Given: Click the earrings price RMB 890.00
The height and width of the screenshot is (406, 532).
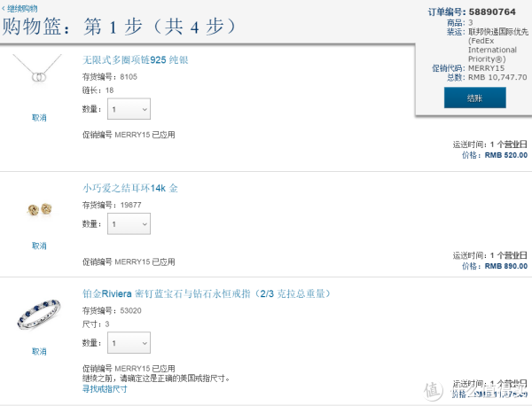Looking at the screenshot, I should click(506, 266).
